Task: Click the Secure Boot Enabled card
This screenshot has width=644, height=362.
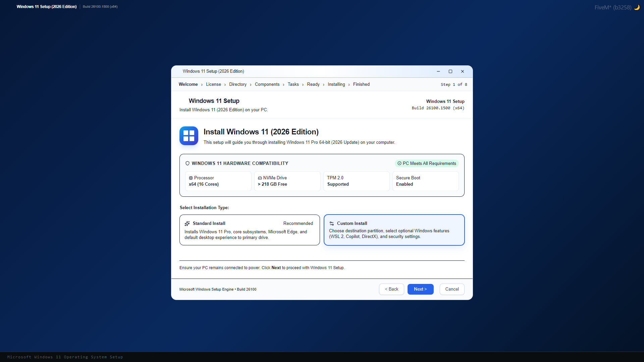Action: 425,181
